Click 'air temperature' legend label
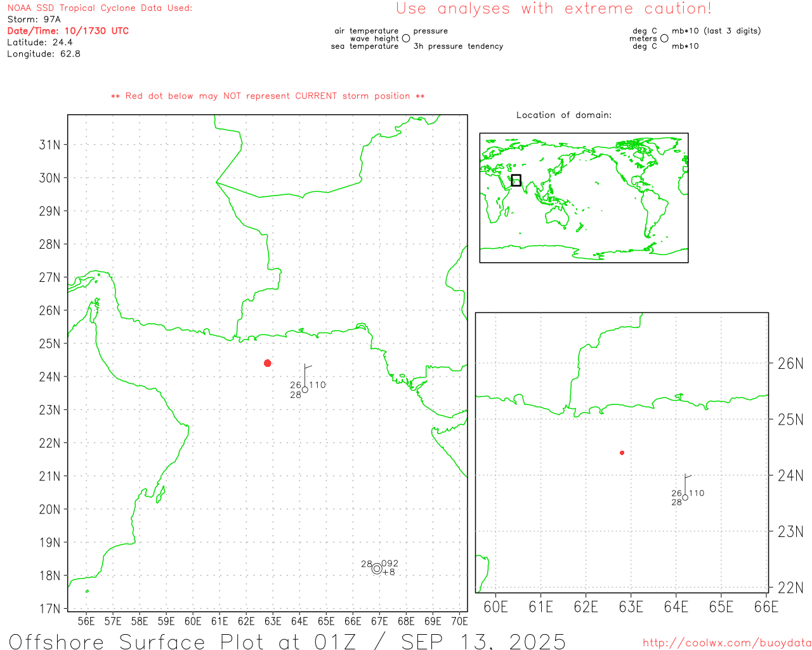The height and width of the screenshot is (650, 812). point(367,31)
